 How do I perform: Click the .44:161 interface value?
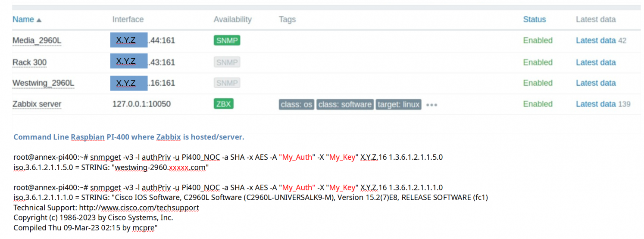click(162, 40)
